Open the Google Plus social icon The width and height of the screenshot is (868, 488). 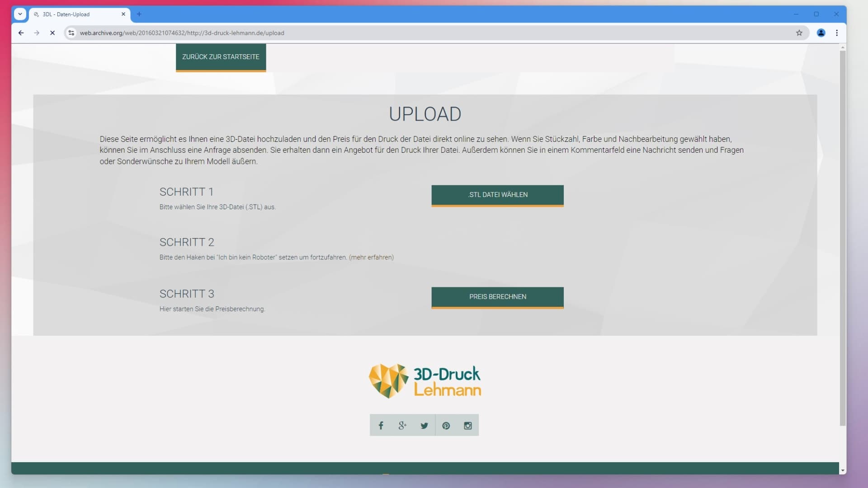[402, 425]
